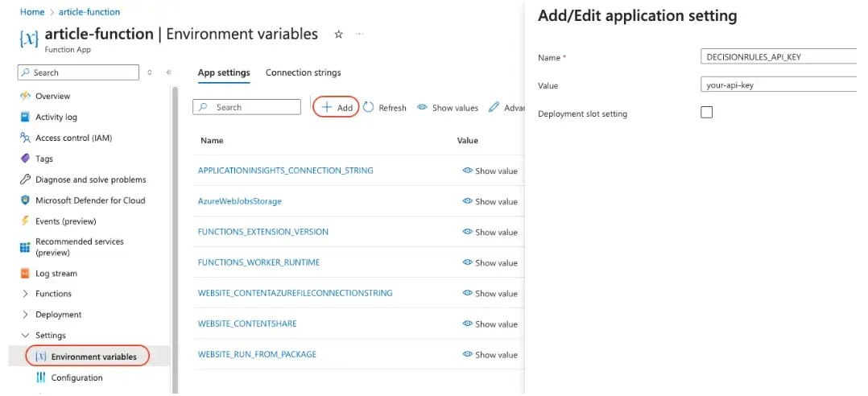Show value for WEBSITE_RUN_FROM_PACKAGE
Screen dimensions: 868x396
pos(490,354)
